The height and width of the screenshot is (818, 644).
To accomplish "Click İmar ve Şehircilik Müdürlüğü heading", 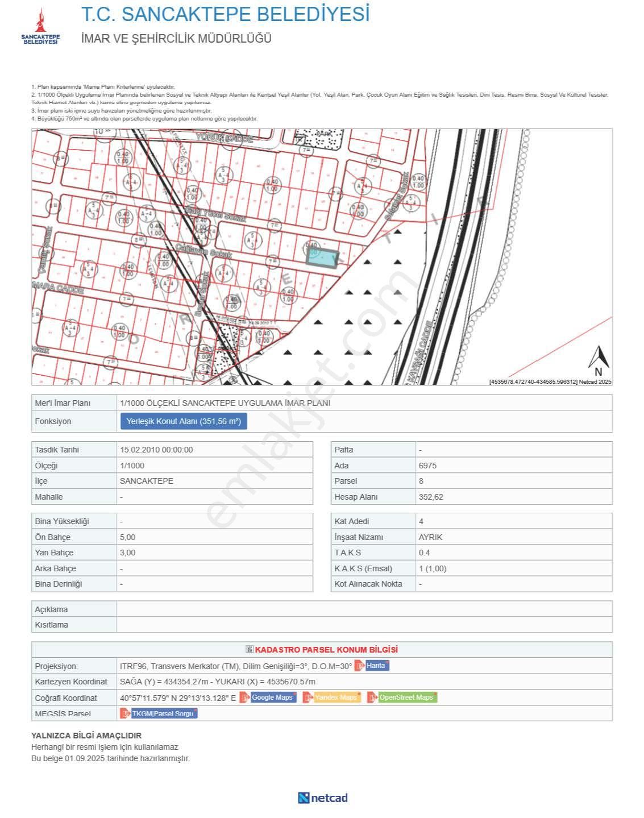I will 176,39.
